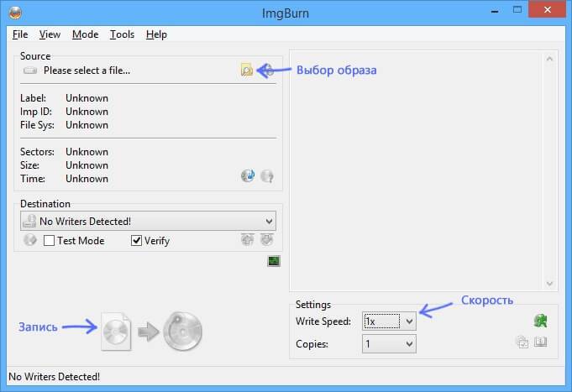Start burning with the large Write button
This screenshot has width=572, height=392.
[151, 332]
